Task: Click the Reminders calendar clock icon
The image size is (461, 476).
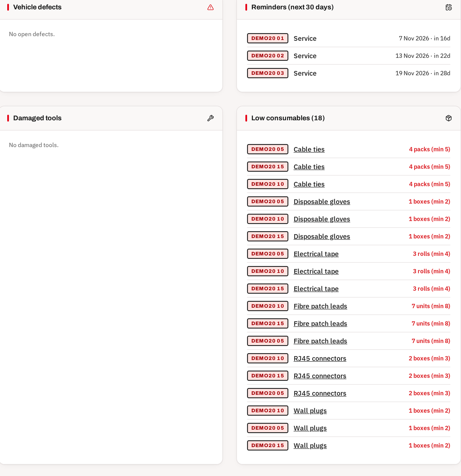Action: pyautogui.click(x=449, y=7)
